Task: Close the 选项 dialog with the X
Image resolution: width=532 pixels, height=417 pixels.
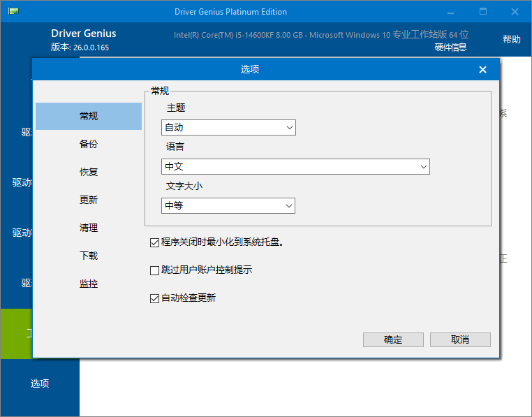Action: click(482, 70)
